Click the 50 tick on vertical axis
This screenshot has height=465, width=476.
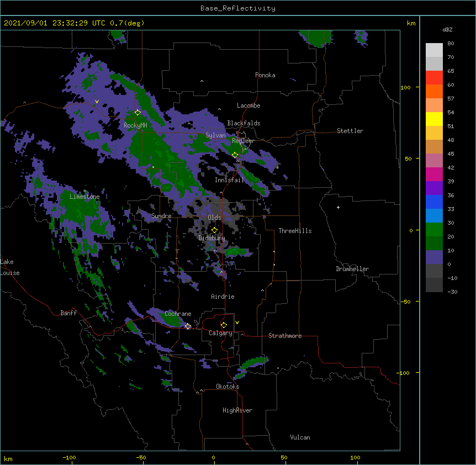(408, 158)
